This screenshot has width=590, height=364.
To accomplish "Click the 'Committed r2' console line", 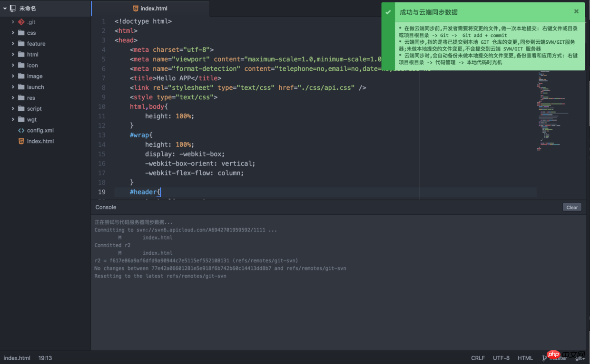I will [x=112, y=245].
